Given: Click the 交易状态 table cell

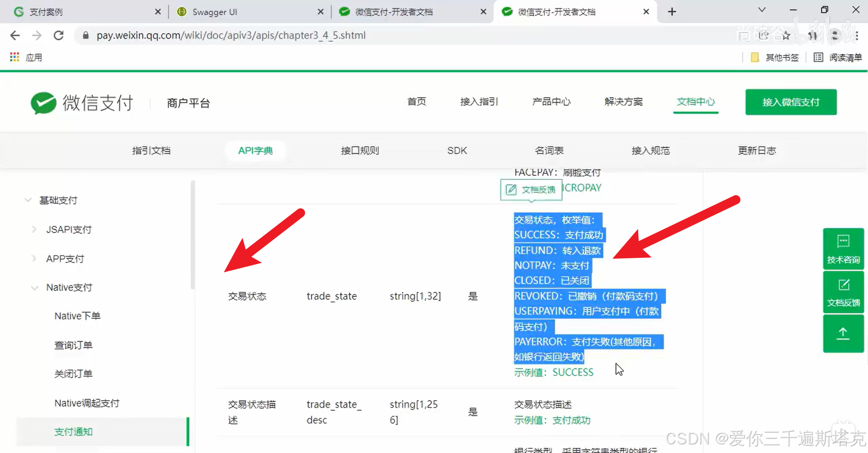Looking at the screenshot, I should pos(247,296).
